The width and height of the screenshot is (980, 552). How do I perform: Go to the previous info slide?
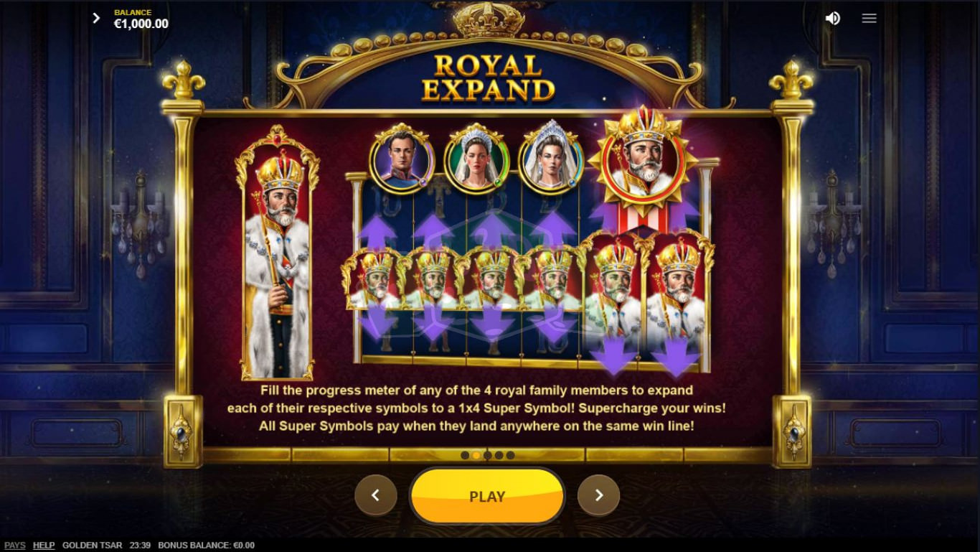point(375,495)
